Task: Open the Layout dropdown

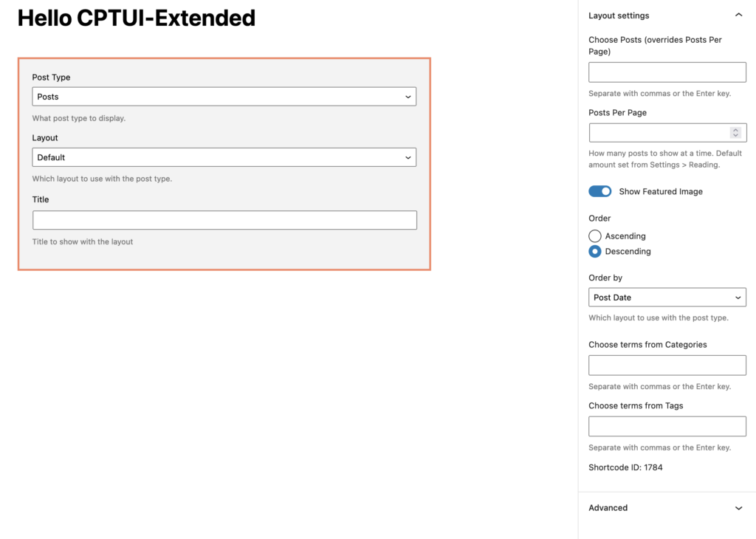Action: pyautogui.click(x=224, y=157)
